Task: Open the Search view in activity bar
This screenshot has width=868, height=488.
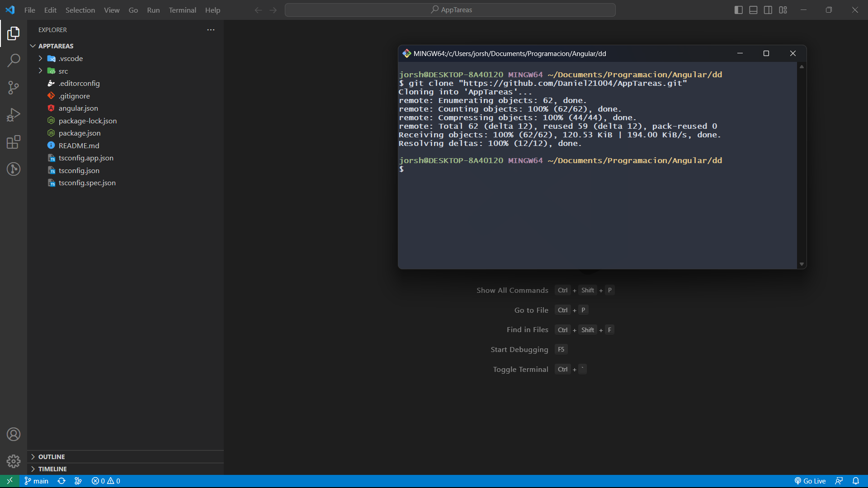Action: coord(14,60)
